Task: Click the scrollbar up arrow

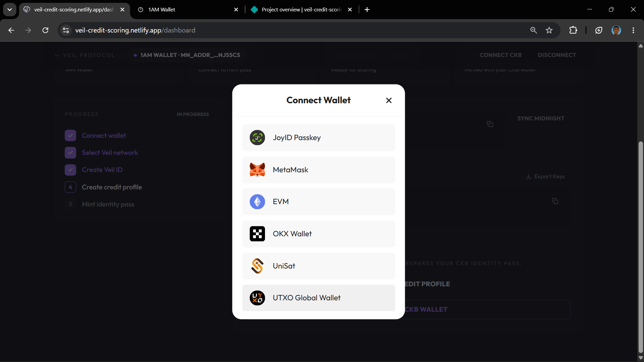Action: coord(641,46)
